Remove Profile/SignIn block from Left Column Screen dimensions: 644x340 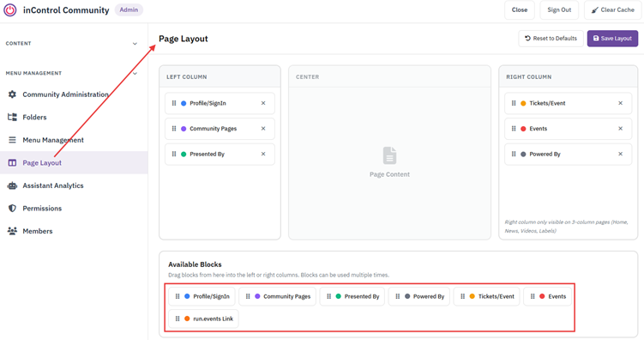pyautogui.click(x=263, y=103)
